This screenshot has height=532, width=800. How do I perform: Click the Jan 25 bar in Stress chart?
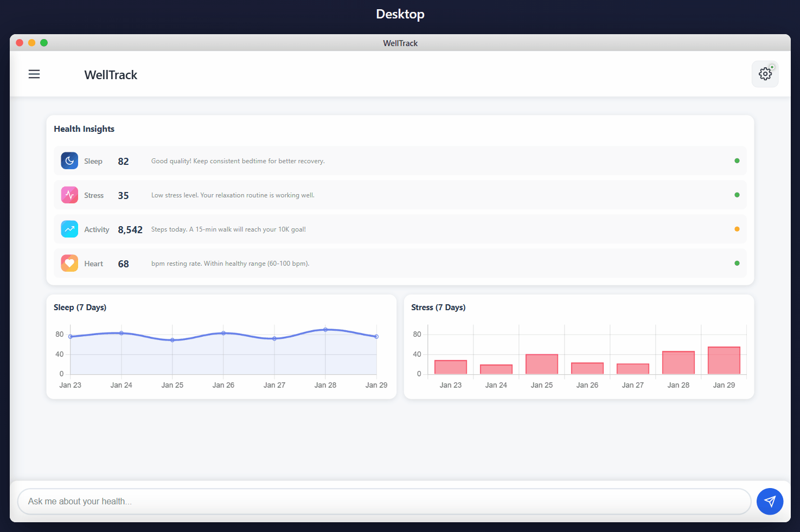click(x=541, y=364)
